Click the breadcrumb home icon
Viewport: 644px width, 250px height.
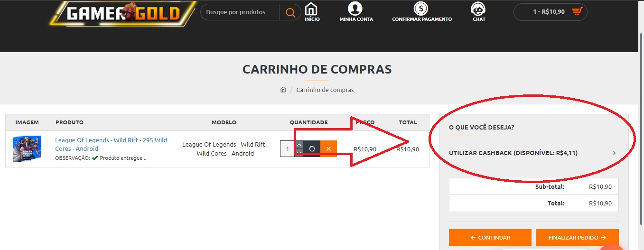pyautogui.click(x=283, y=90)
